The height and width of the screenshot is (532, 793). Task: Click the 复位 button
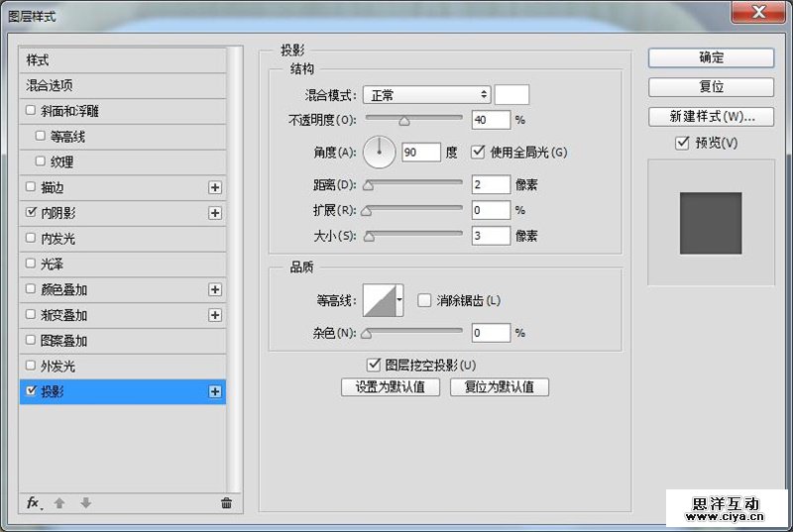pyautogui.click(x=711, y=87)
